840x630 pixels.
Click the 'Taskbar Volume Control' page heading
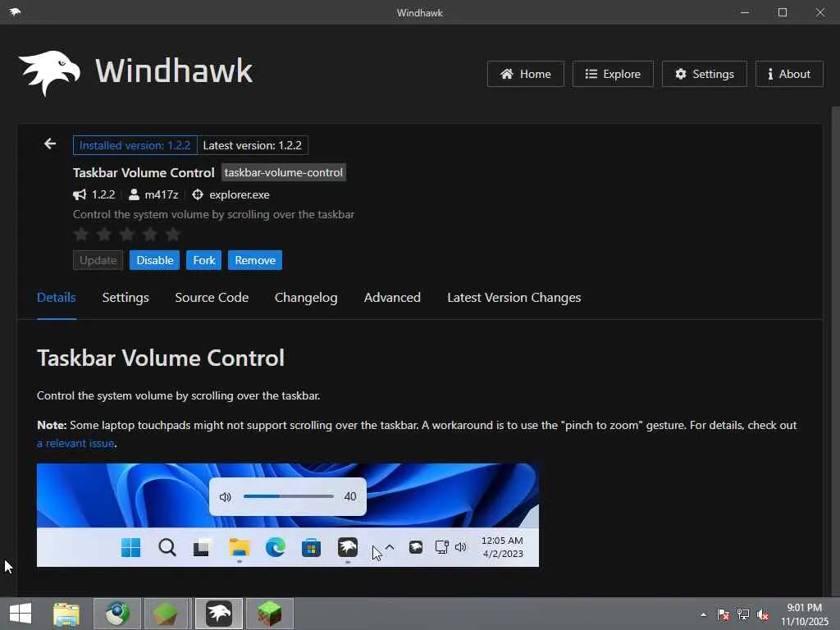[161, 358]
